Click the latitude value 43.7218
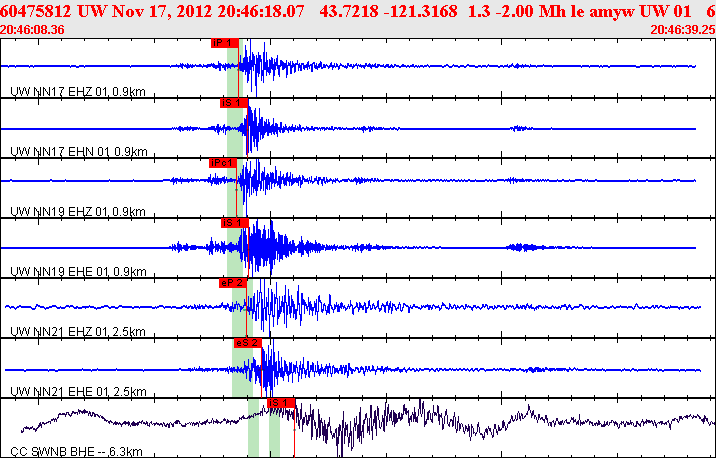The width and height of the screenshot is (716, 458). pos(349,11)
